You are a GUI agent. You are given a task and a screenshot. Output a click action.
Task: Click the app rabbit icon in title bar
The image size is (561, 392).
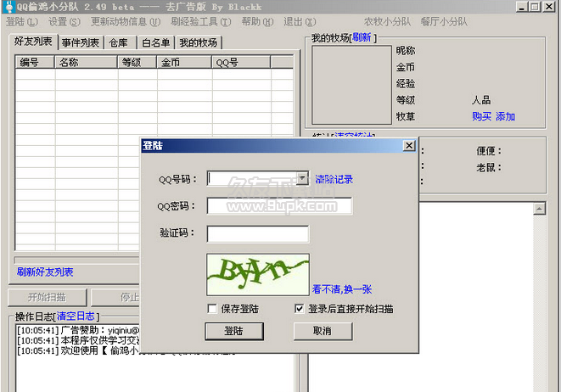click(9, 7)
